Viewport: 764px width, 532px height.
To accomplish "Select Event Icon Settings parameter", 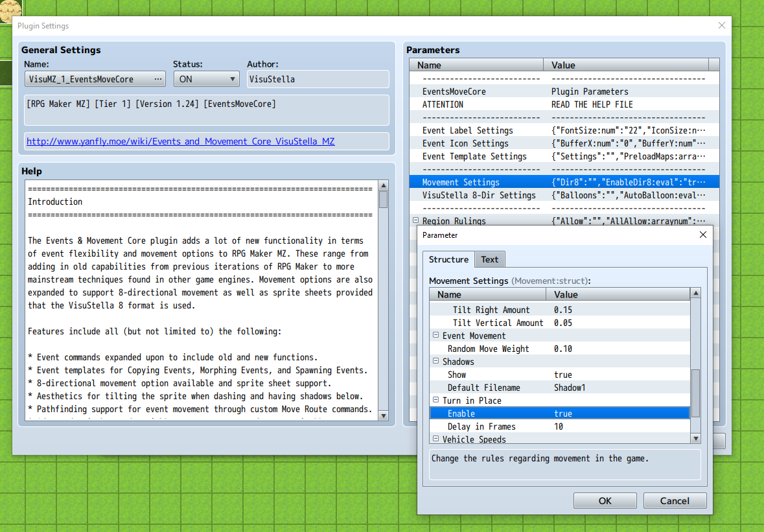I will click(x=564, y=143).
